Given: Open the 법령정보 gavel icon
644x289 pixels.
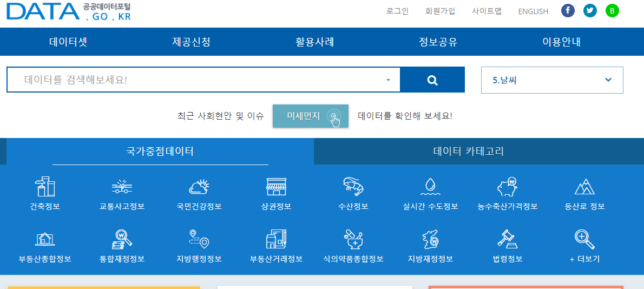Looking at the screenshot, I should tap(508, 239).
